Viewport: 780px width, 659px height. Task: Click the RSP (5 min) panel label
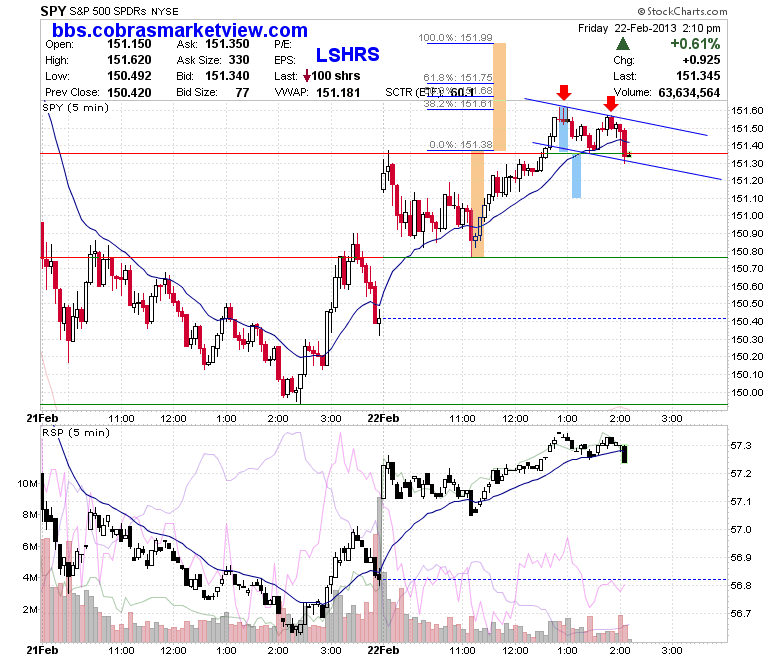coord(76,432)
